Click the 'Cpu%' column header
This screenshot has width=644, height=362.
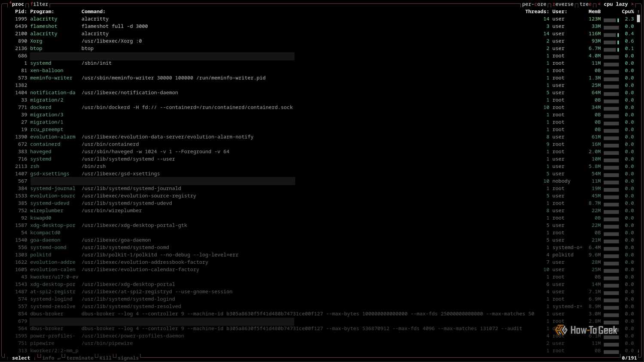(x=628, y=12)
